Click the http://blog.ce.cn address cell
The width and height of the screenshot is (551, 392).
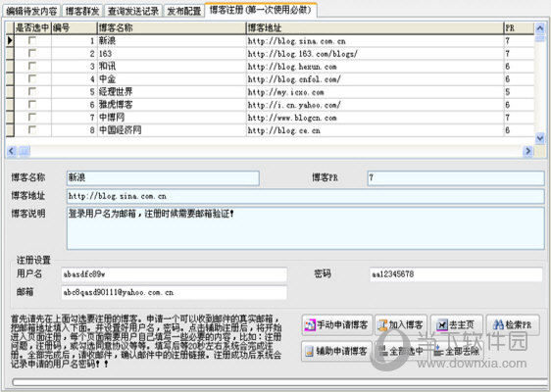(x=375, y=130)
